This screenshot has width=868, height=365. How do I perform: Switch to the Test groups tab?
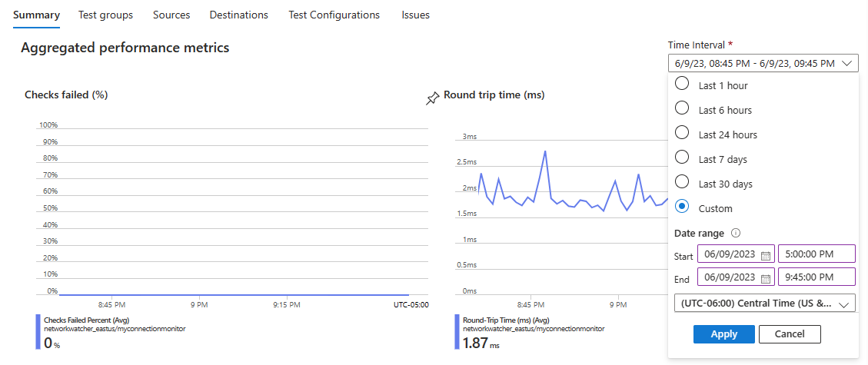105,15
